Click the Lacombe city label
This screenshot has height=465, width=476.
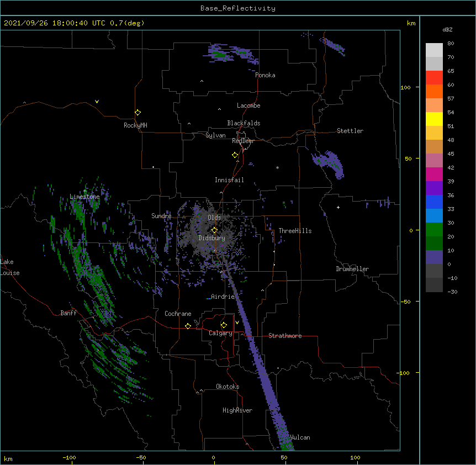point(248,105)
